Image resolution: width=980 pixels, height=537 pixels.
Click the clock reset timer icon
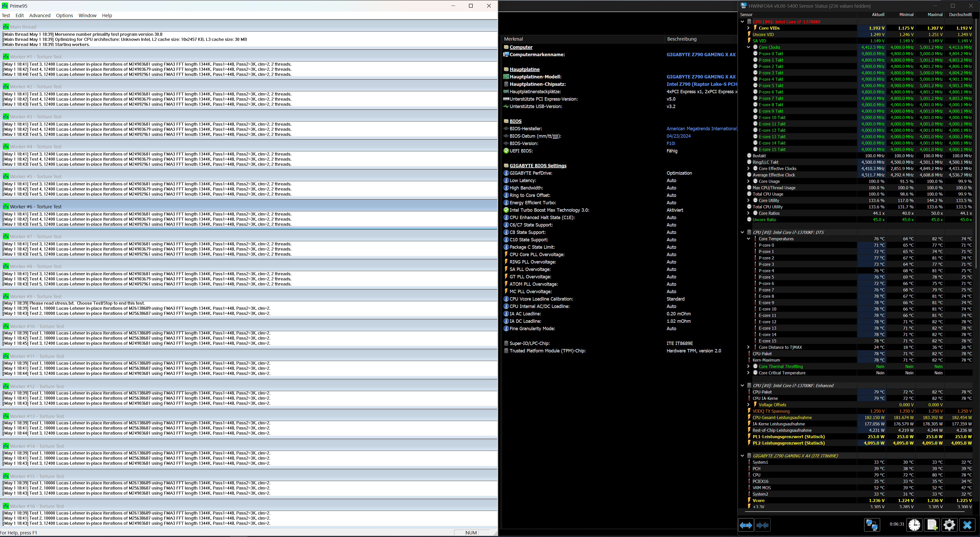pos(914,525)
